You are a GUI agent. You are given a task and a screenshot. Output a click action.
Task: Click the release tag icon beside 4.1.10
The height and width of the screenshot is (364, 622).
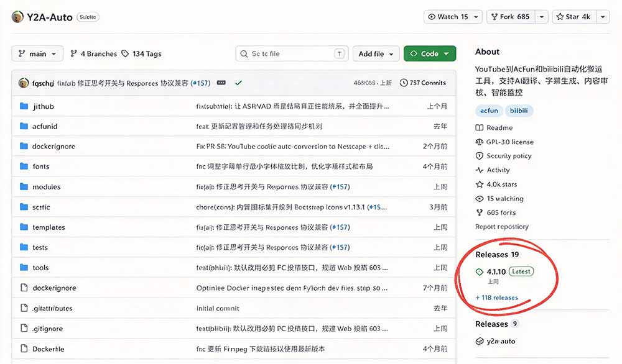coord(479,271)
